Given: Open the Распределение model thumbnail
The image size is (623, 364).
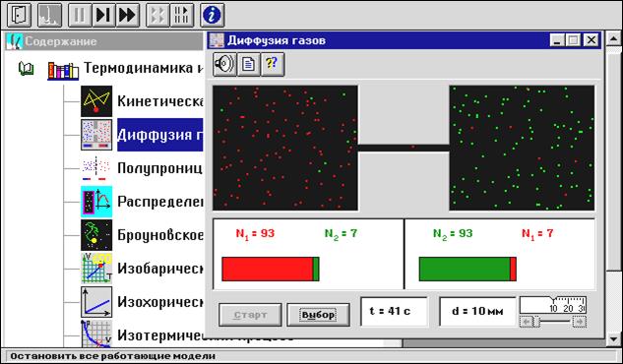Looking at the screenshot, I should point(96,202).
